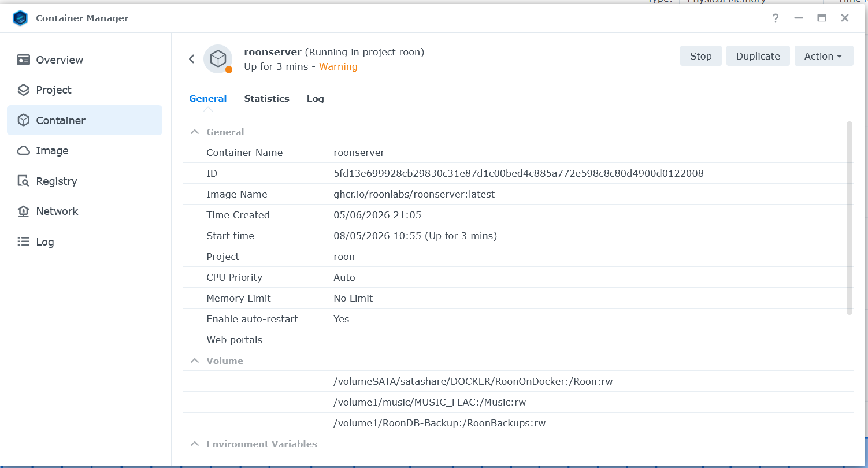Open Network in the sidebar

[x=84, y=211]
